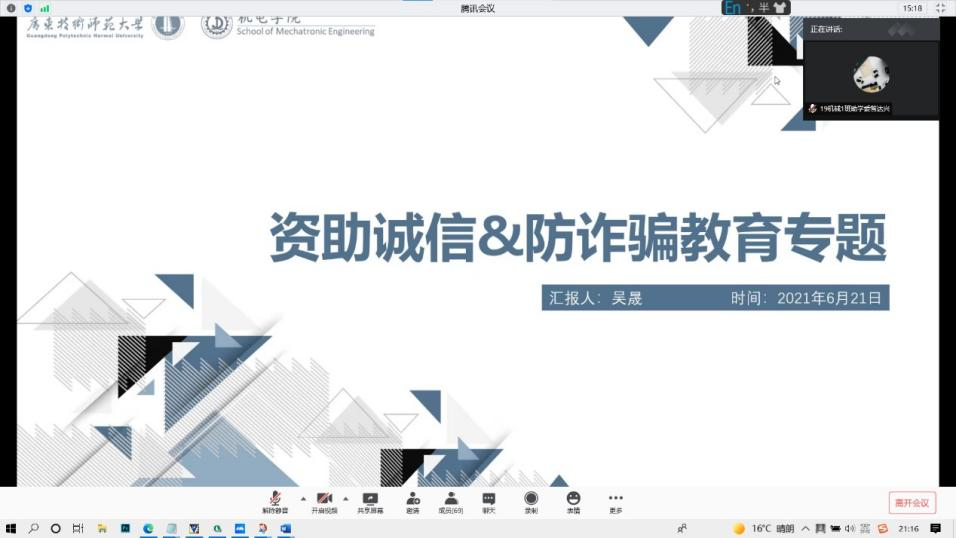Click the blue security shield icon
Viewport: 956px width, 538px height.
[28, 8]
